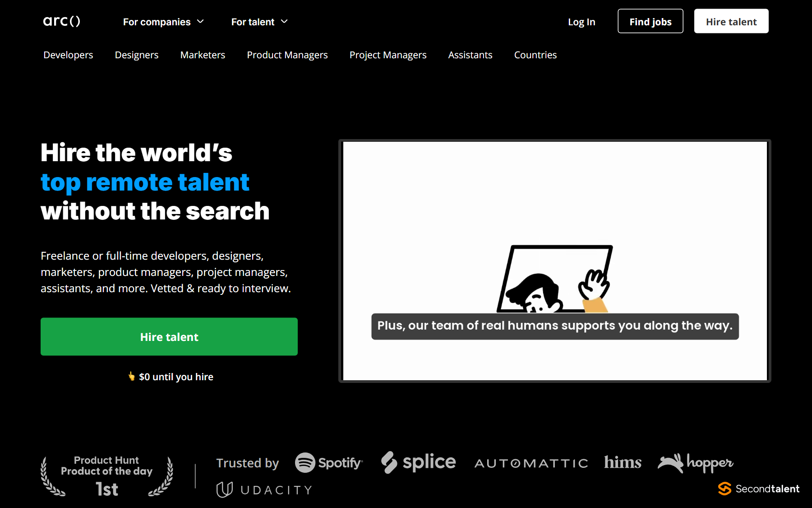Click the Spotify logo
Image resolution: width=812 pixels, height=508 pixels.
point(329,463)
